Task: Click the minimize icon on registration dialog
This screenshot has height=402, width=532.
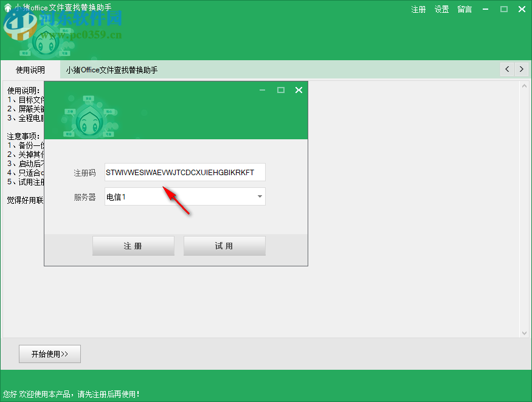Action: click(262, 89)
